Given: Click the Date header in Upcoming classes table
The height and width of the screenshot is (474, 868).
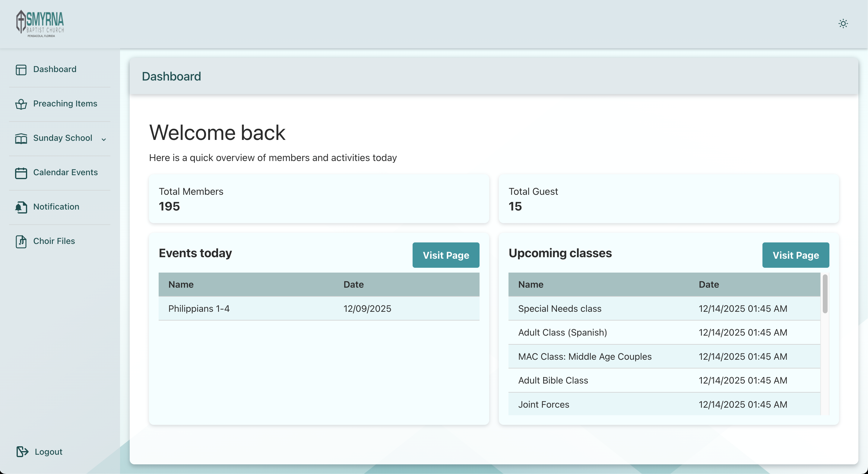Looking at the screenshot, I should pos(709,284).
